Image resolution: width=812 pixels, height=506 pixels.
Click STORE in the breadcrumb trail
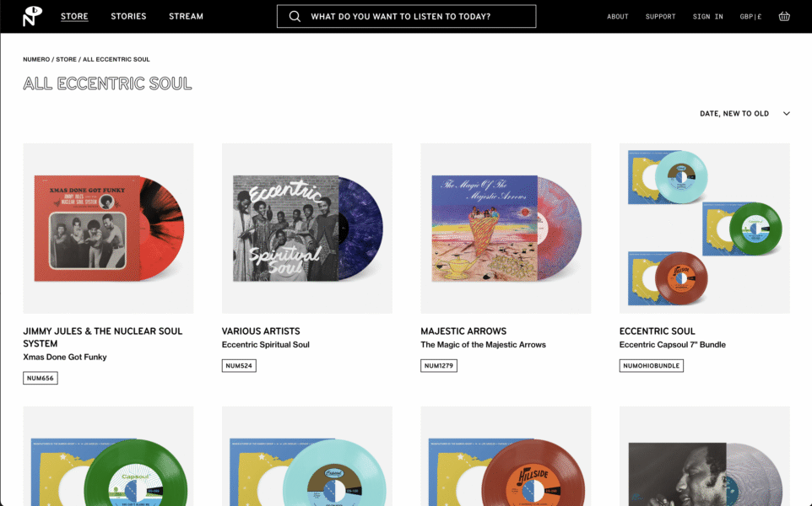[66, 59]
